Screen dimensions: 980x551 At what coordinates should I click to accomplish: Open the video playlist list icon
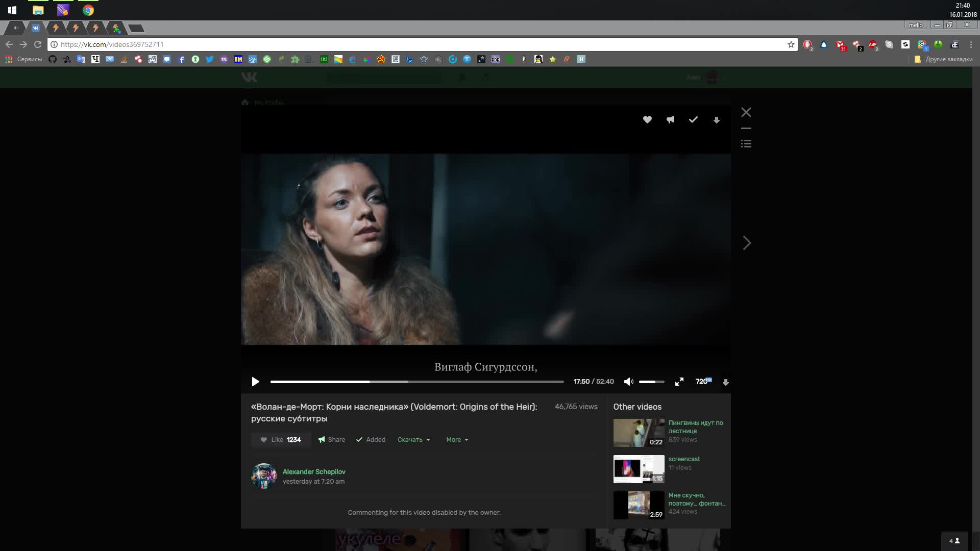[746, 144]
